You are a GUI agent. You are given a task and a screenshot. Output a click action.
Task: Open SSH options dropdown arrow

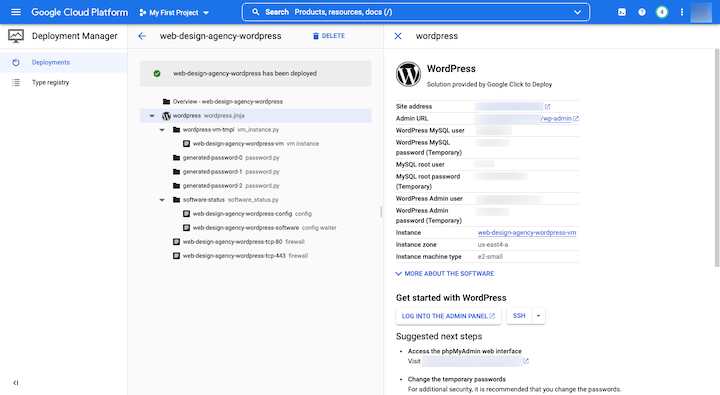pos(538,316)
